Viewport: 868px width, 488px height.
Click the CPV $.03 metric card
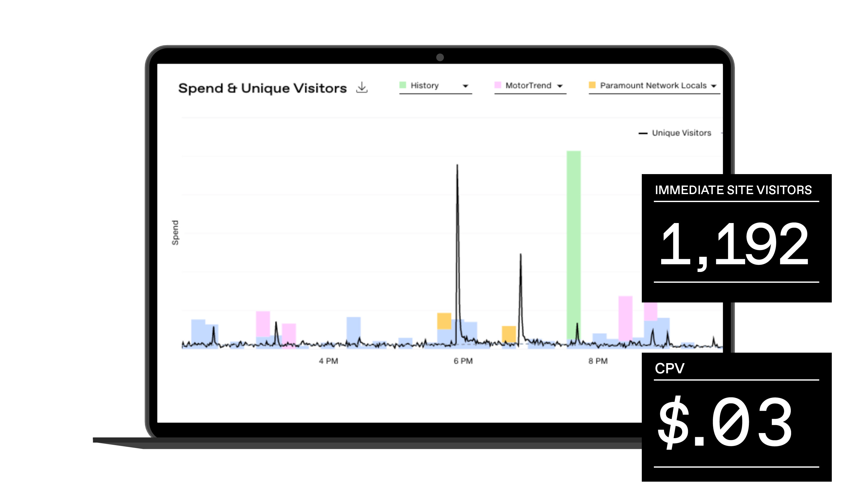pos(736,417)
